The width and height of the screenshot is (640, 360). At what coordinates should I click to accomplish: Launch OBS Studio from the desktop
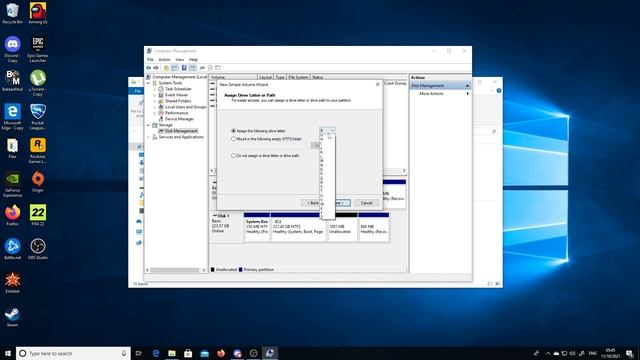[38, 249]
